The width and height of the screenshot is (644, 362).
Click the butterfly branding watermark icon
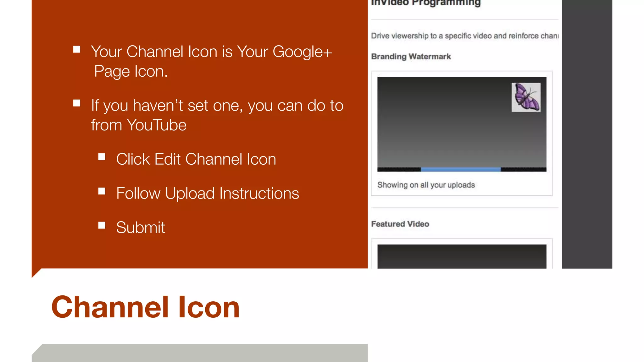(526, 97)
